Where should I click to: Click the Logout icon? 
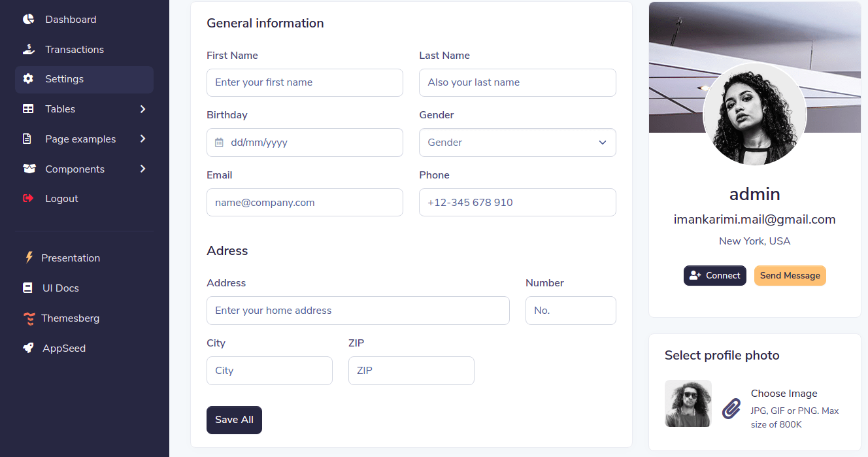coord(28,198)
